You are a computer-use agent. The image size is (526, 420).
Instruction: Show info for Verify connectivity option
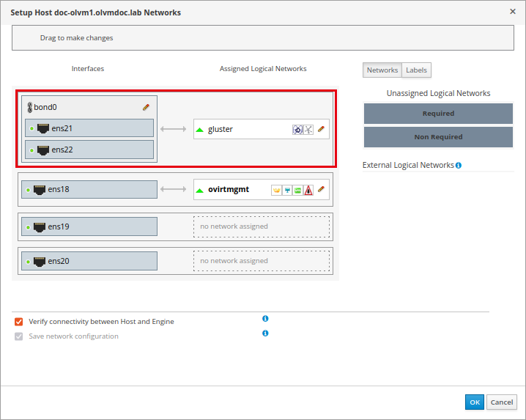tap(265, 318)
